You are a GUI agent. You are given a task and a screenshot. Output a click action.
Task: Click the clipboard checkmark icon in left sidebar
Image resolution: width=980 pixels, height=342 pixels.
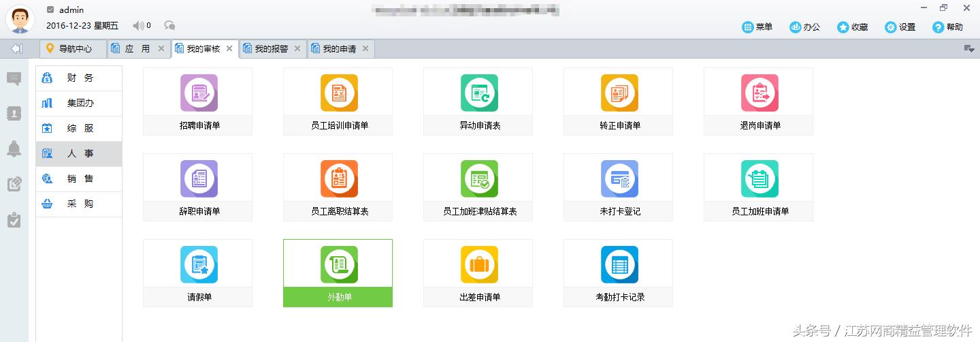coord(14,219)
